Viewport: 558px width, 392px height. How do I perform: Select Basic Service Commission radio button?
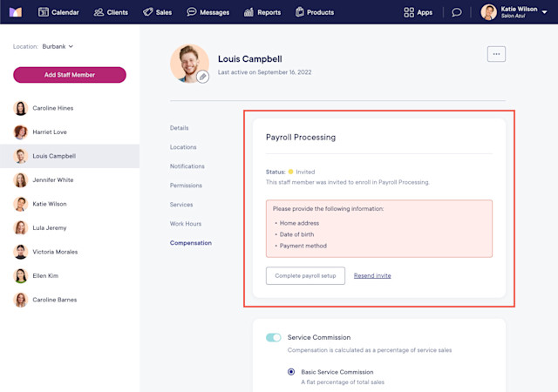point(291,372)
